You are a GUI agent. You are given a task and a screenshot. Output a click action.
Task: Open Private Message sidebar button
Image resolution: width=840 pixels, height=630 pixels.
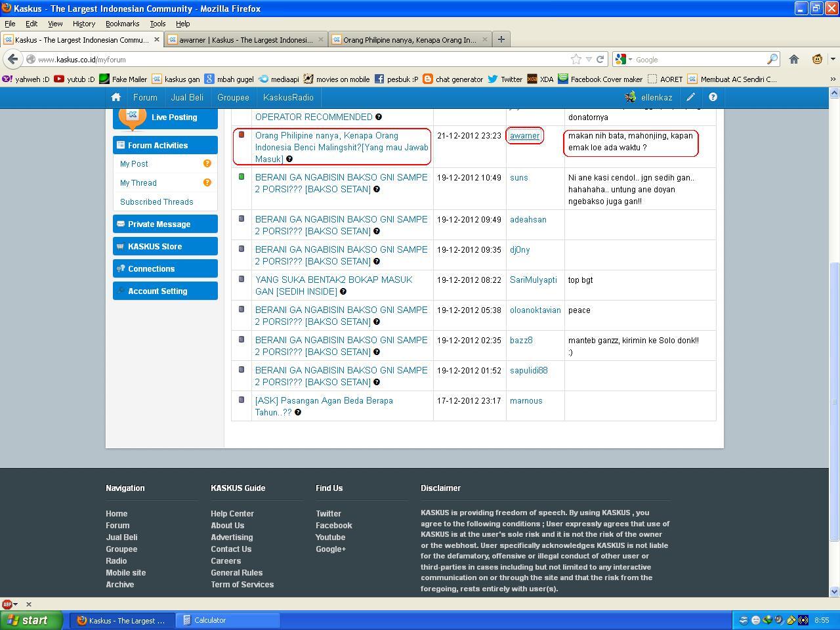(165, 224)
